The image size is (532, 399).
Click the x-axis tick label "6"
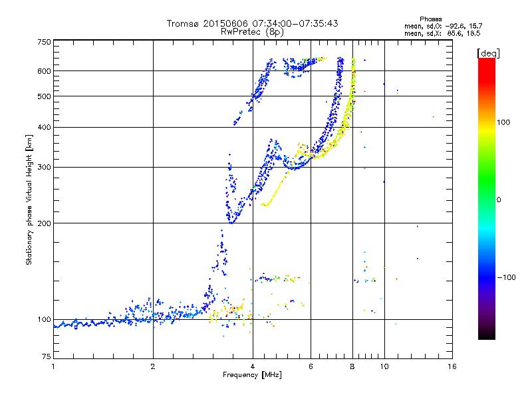point(311,366)
